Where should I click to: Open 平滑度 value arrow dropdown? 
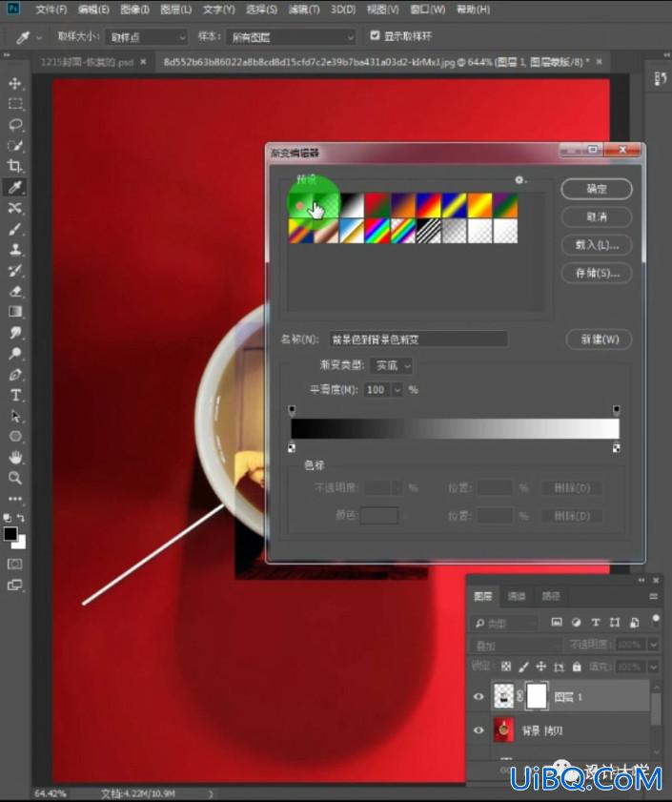(397, 390)
